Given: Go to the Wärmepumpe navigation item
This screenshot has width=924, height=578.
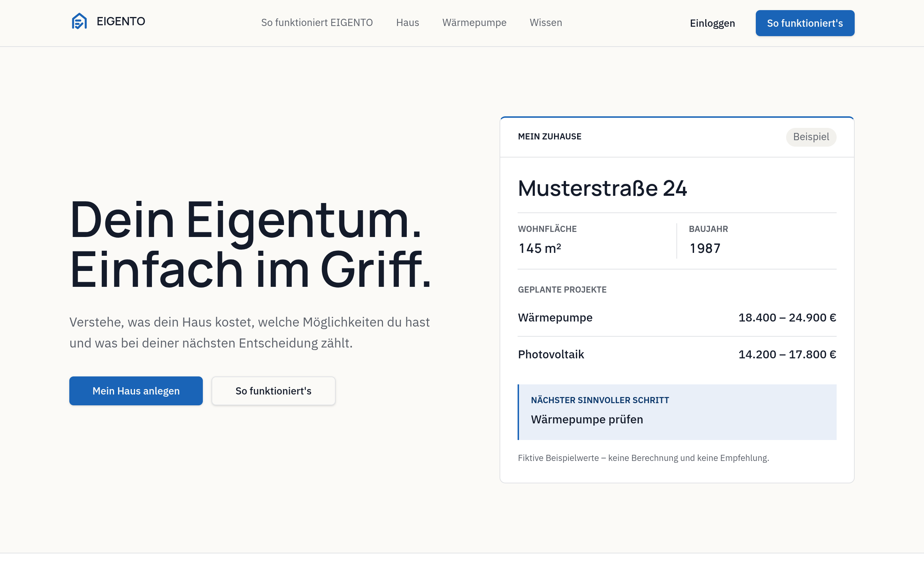Looking at the screenshot, I should tap(474, 22).
